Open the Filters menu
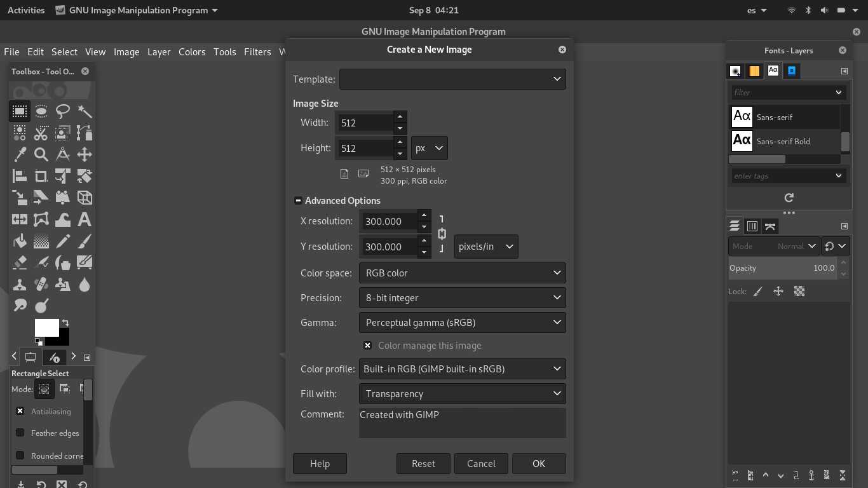 point(257,52)
